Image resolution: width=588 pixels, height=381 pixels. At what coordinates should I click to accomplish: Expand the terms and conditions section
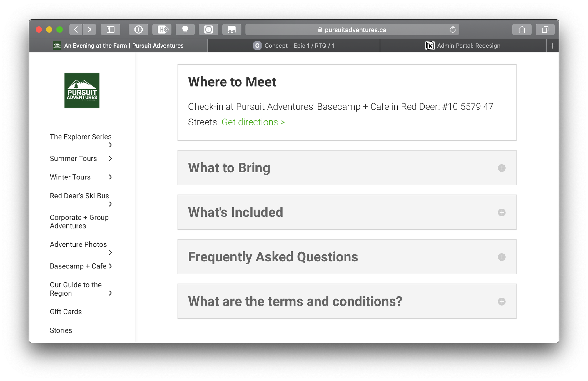coord(502,301)
